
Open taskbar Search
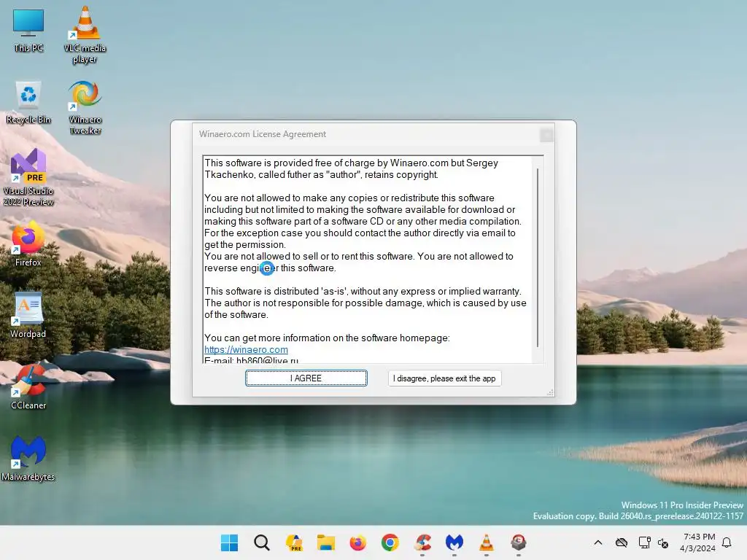262,542
